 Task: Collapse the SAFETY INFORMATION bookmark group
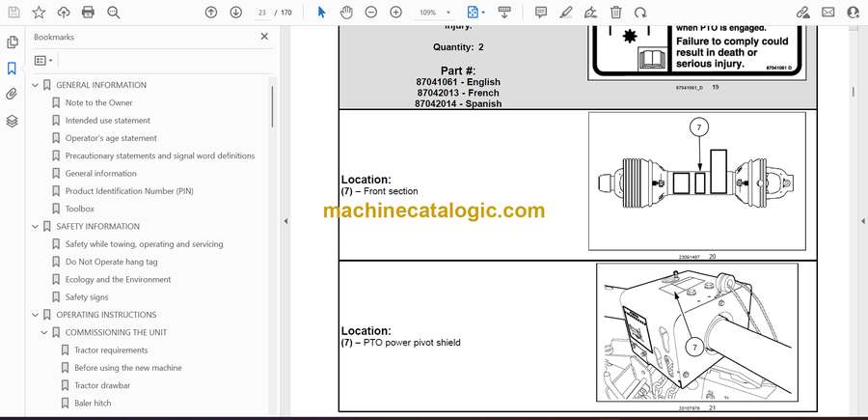pyautogui.click(x=36, y=227)
